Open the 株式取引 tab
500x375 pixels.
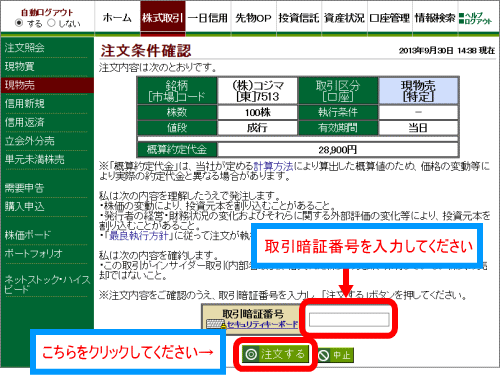point(163,18)
